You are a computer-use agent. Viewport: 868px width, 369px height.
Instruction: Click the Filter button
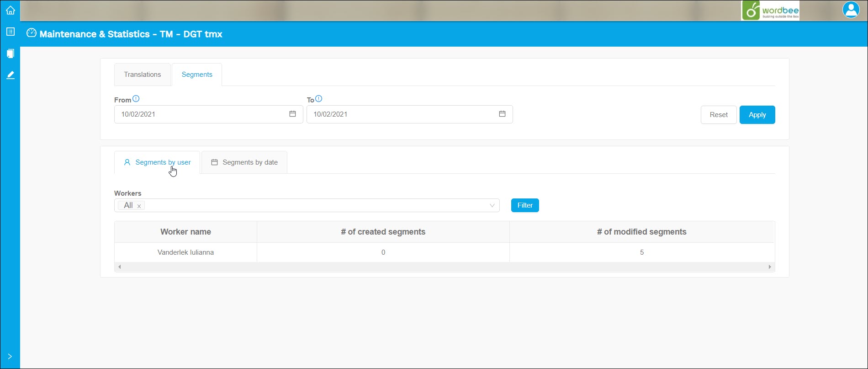click(525, 205)
